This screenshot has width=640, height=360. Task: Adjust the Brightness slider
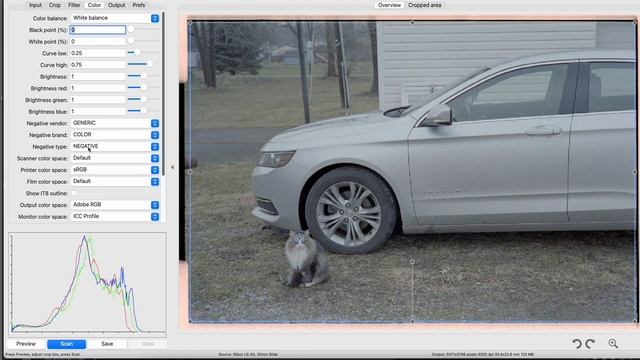(143, 76)
